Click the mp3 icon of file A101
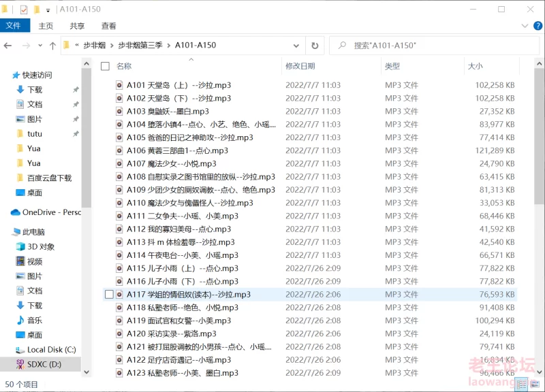This screenshot has width=545, height=392. (119, 86)
